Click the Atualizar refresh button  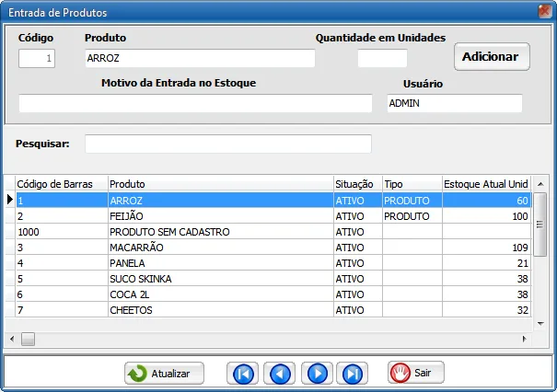point(164,374)
